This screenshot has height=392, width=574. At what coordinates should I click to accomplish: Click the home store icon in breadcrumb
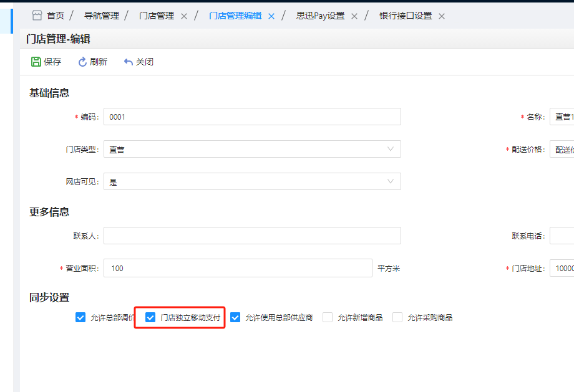pyautogui.click(x=37, y=16)
